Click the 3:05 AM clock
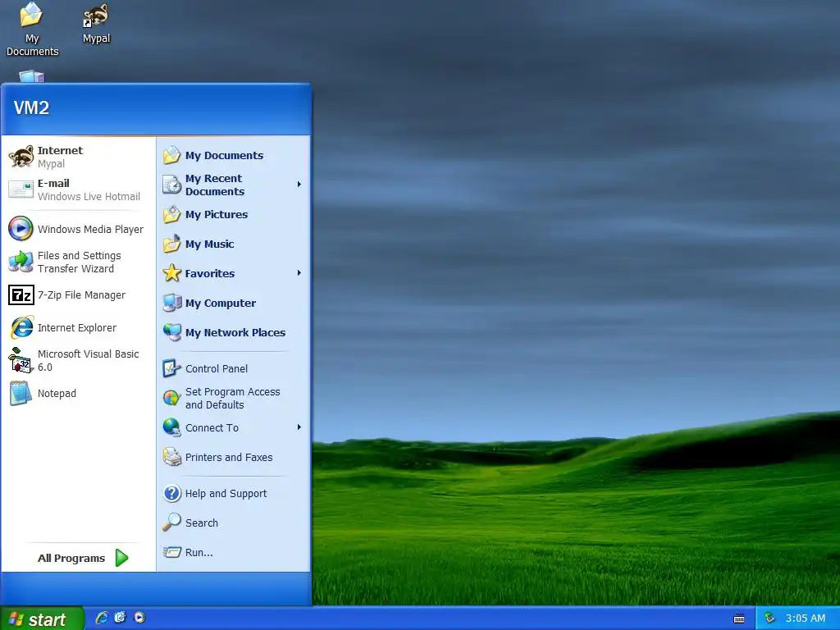The height and width of the screenshot is (630, 840). (806, 619)
